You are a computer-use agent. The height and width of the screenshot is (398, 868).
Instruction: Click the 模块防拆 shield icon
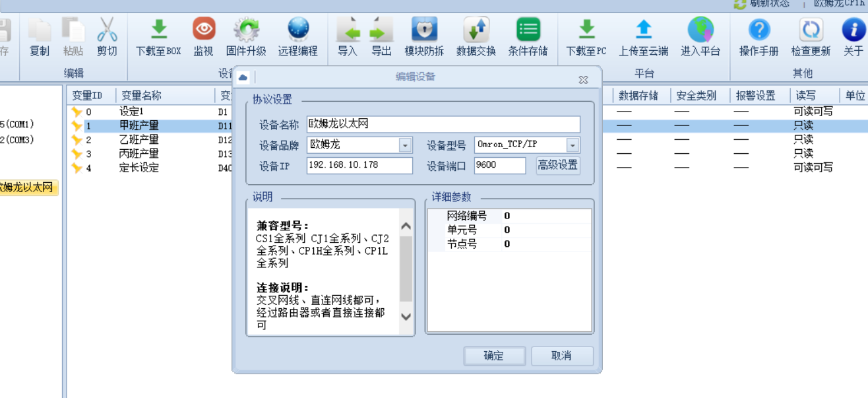(x=424, y=30)
